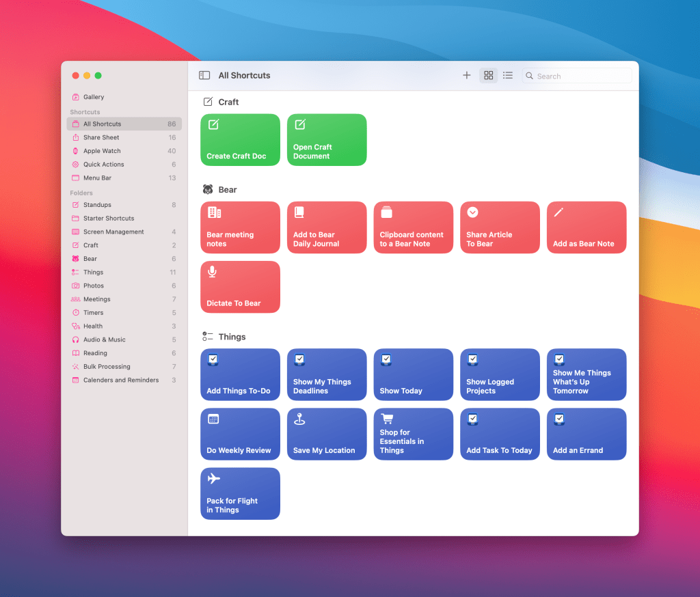Click the airplane icon on Pack for Flight
Viewport: 700px width, 597px height.
coord(213,479)
